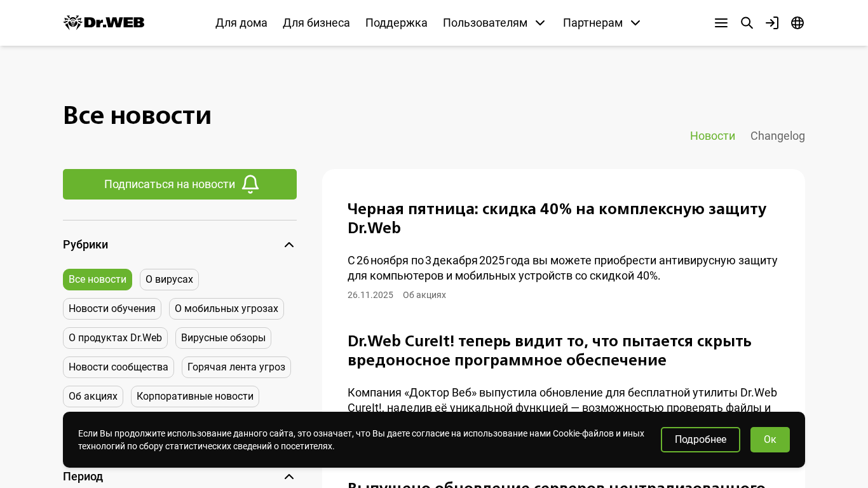Filter by О вирусах category

(169, 280)
